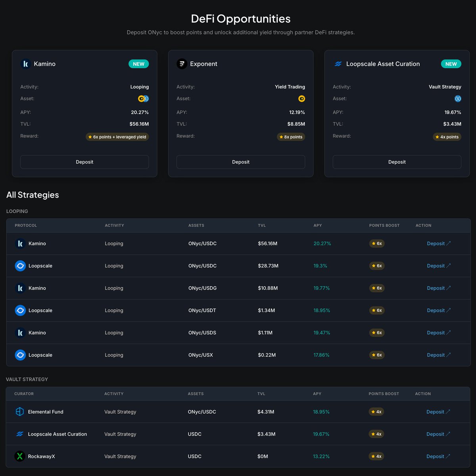Click the NEW badge on the Loopscale Asset Curation card

(x=451, y=64)
